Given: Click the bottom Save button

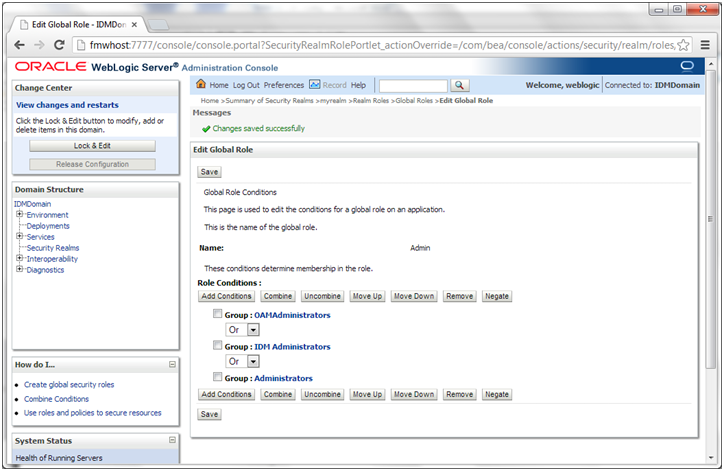Looking at the screenshot, I should click(x=209, y=414).
